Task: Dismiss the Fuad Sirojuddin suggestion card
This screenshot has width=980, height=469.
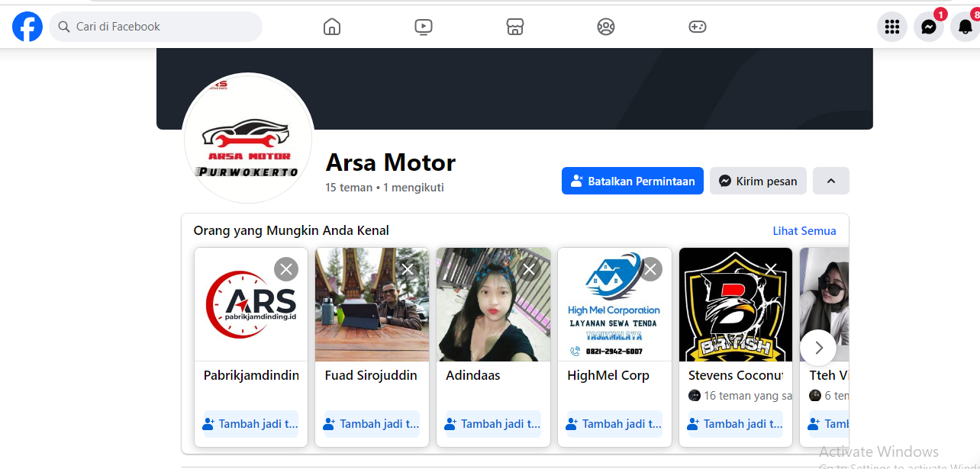Action: (408, 269)
